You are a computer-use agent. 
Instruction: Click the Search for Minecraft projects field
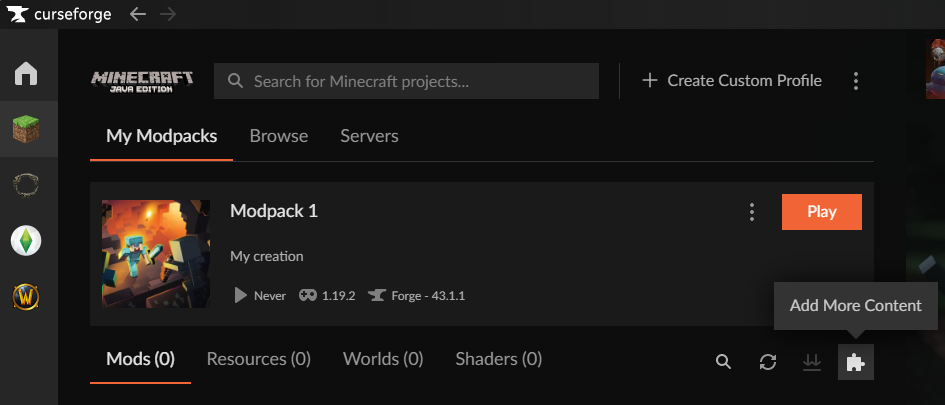[x=406, y=81]
